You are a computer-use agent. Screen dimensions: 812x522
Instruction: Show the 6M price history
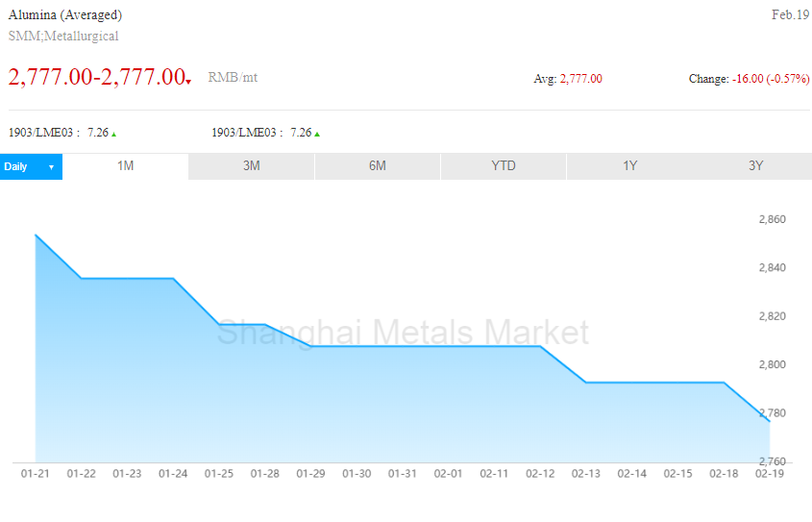(x=377, y=166)
